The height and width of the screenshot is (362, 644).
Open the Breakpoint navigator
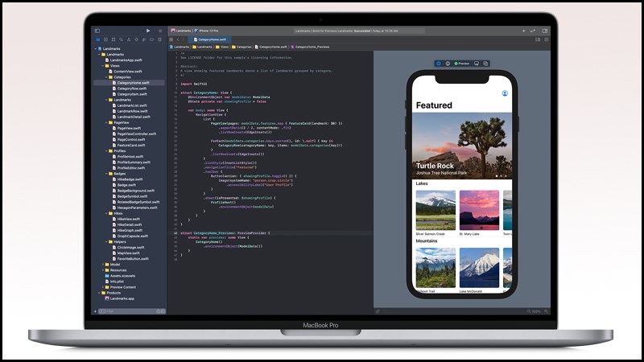pos(151,39)
